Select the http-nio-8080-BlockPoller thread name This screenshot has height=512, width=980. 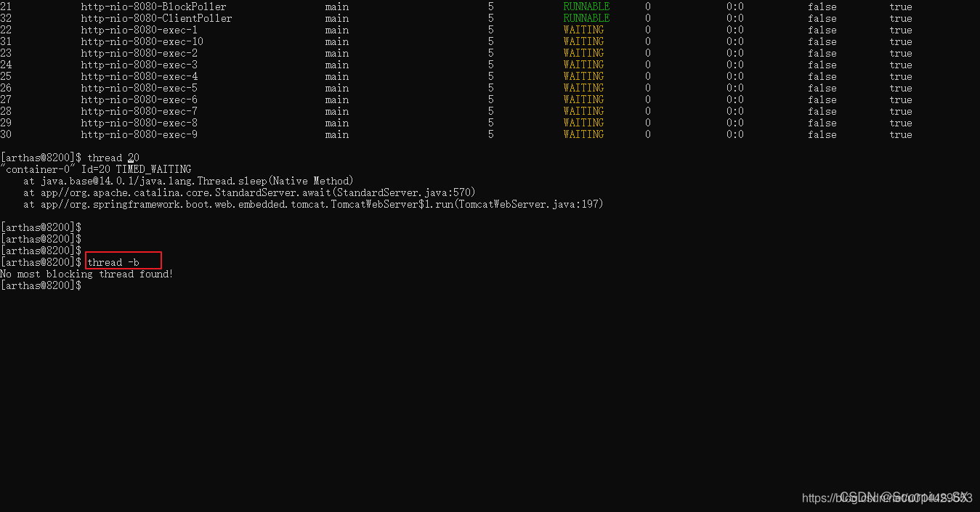[x=153, y=7]
